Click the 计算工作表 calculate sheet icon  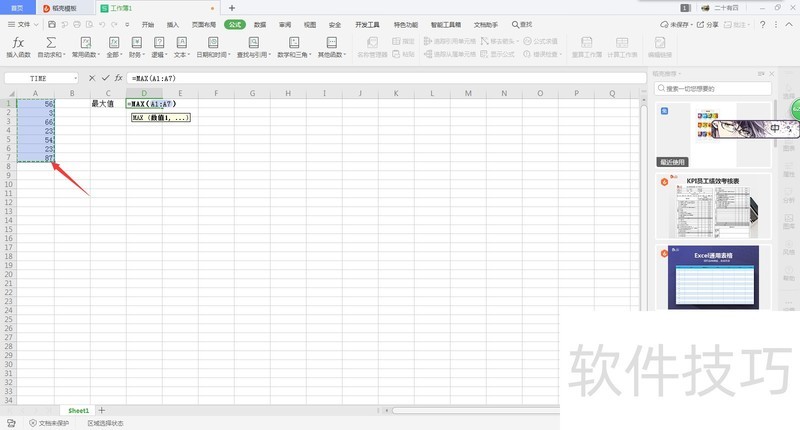pos(622,42)
